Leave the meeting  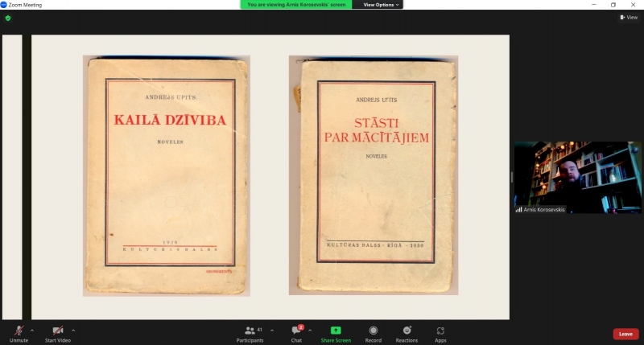pos(625,334)
